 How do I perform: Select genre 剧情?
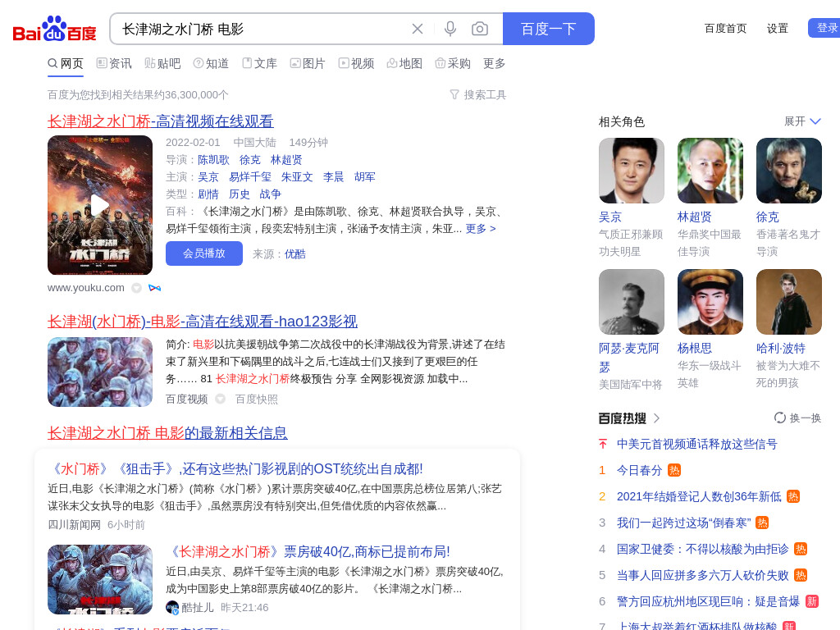tap(208, 194)
